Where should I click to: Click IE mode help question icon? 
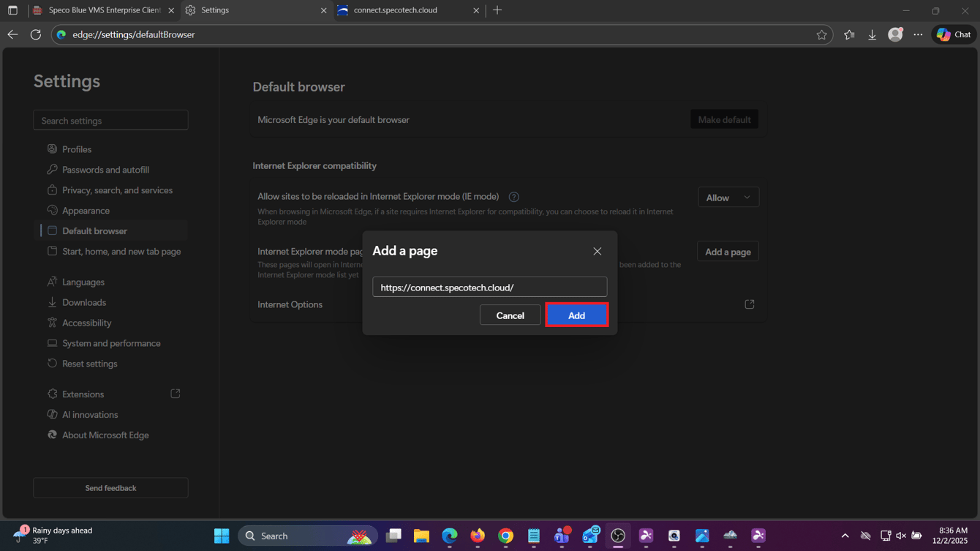coord(514,197)
